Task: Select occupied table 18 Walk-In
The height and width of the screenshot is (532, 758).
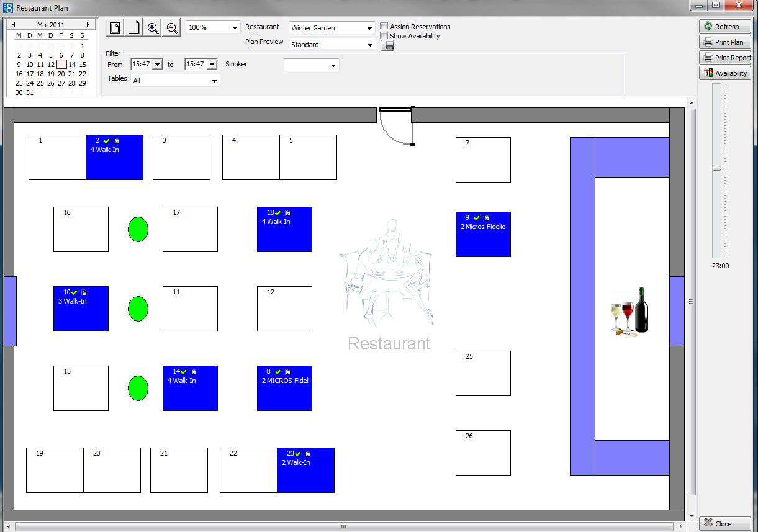Action: 284,233
